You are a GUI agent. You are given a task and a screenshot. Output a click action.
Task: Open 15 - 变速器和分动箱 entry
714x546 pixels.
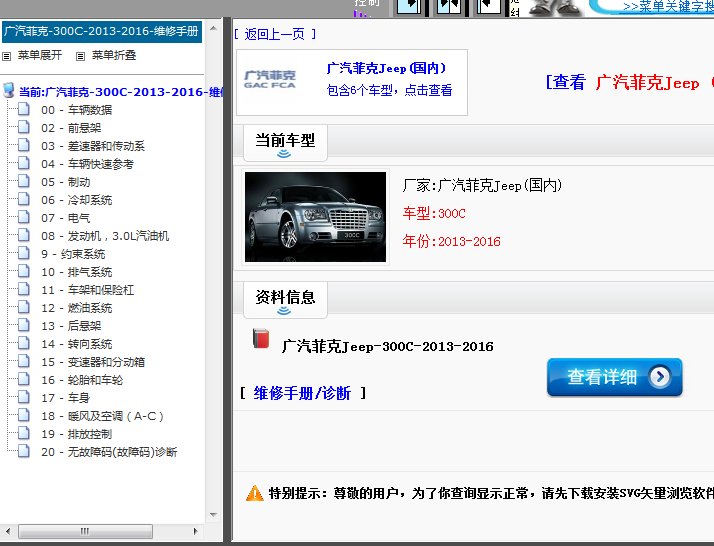pyautogui.click(x=93, y=362)
